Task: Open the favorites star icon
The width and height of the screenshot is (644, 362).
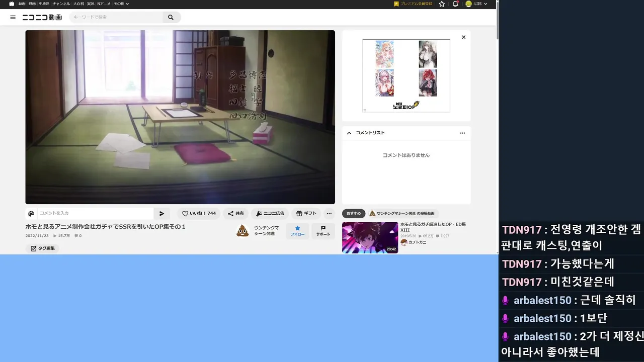Action: click(x=442, y=4)
